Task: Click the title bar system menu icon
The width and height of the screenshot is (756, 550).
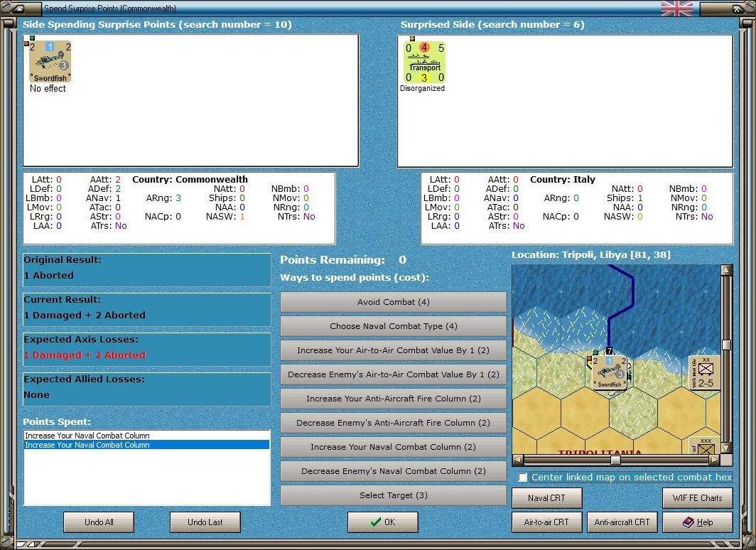Action: point(19,9)
